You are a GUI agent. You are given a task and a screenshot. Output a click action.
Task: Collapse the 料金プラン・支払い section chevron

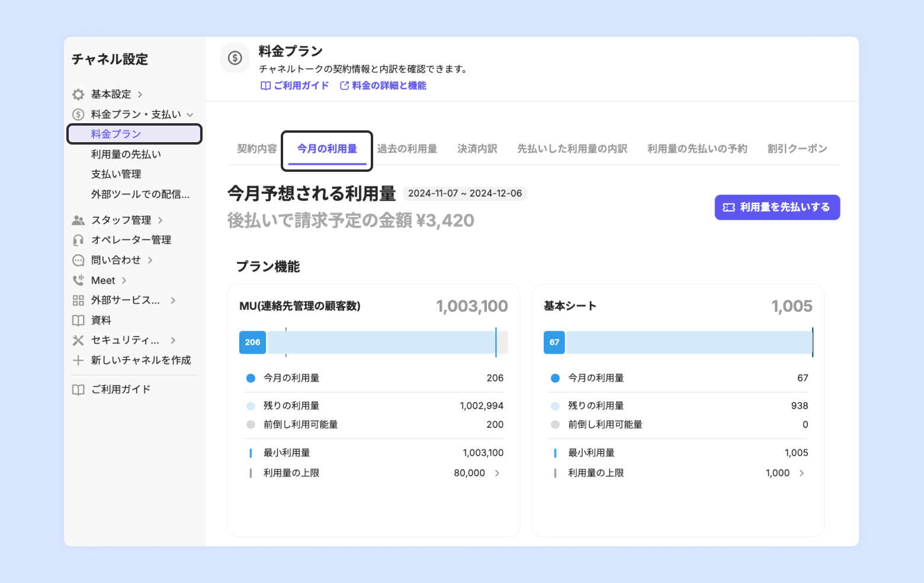(190, 115)
